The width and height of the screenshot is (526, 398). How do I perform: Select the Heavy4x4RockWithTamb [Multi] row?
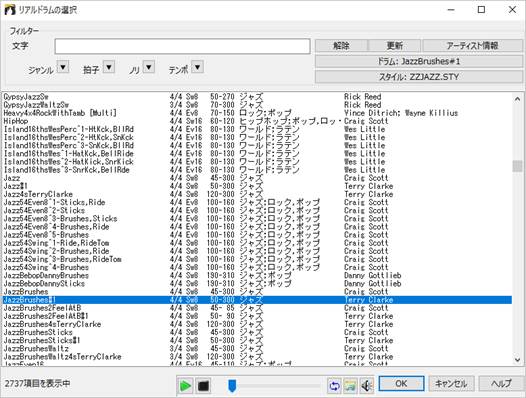tap(257, 113)
